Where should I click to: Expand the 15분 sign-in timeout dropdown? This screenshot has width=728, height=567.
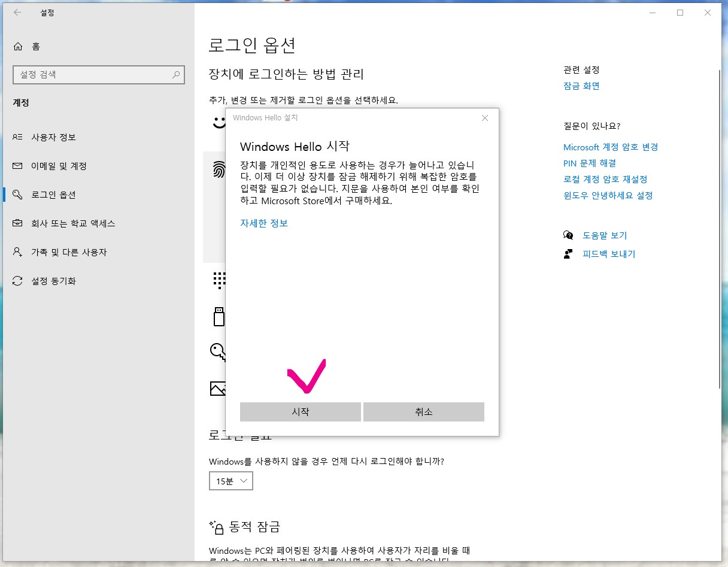231,481
